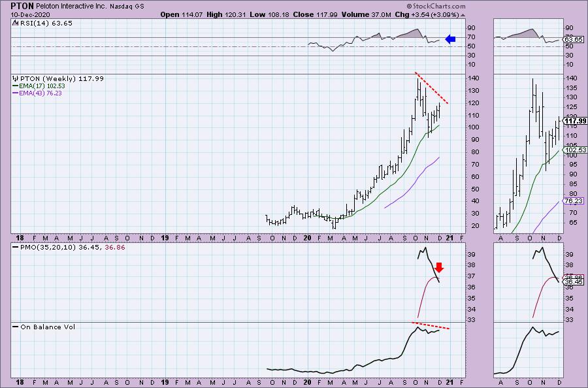The image size is (588, 388).
Task: Click the RSI line icon beside RSI(14)
Action: [x=15, y=23]
